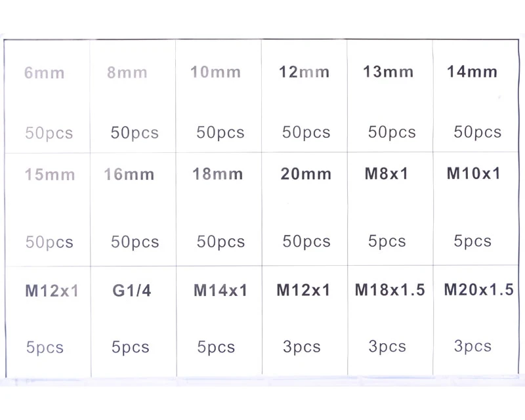Screen dimensions: 525x420
Task: Select the 8mm size label
Action: (x=127, y=72)
